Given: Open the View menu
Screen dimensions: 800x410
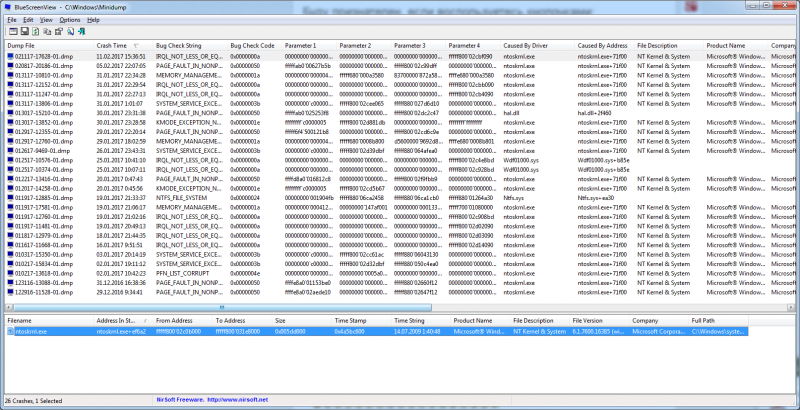Looking at the screenshot, I should 46,19.
